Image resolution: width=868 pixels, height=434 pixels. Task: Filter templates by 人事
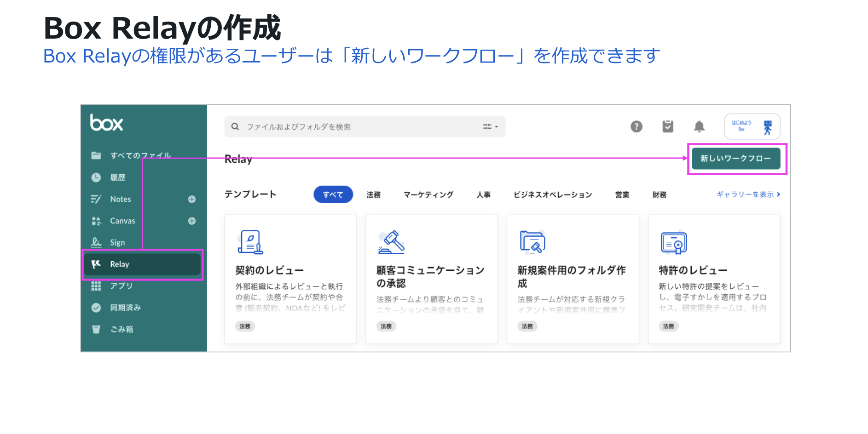[x=483, y=195]
